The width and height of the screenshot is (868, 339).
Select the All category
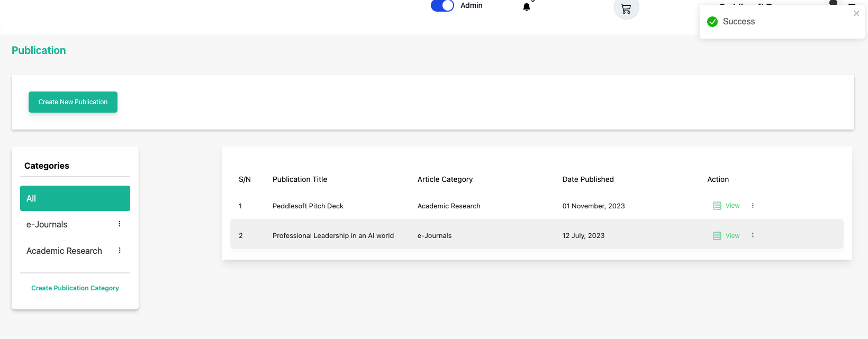tap(75, 198)
